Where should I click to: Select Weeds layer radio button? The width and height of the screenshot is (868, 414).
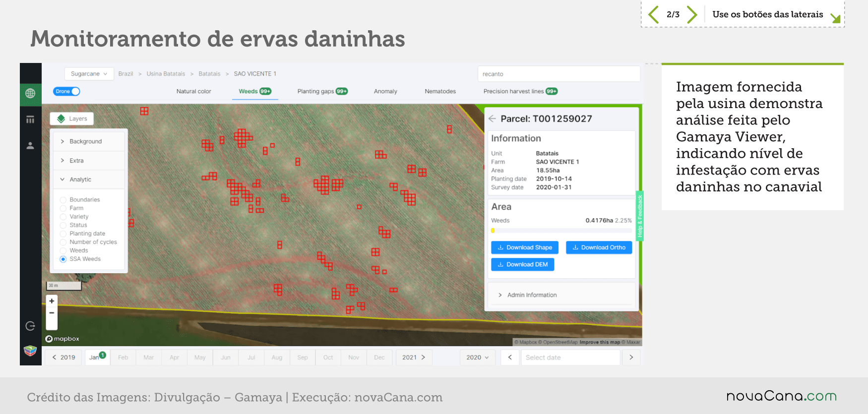click(x=63, y=250)
